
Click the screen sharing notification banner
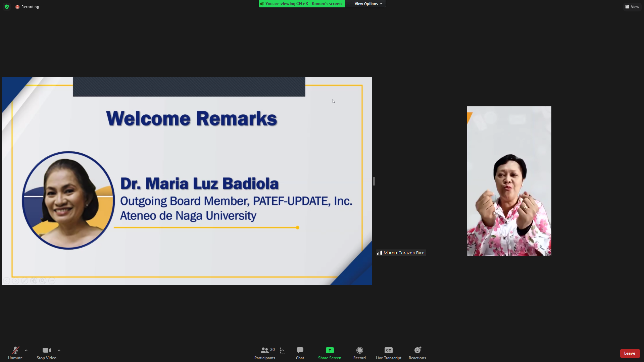(301, 4)
